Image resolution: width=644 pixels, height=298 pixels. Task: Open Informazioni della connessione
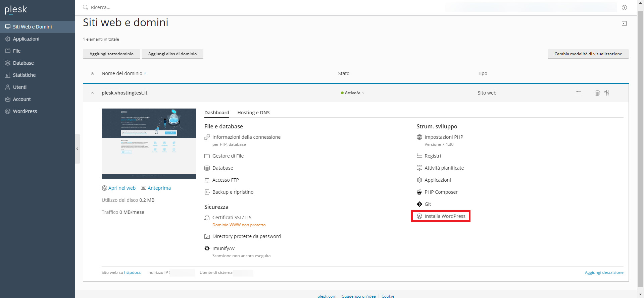coord(246,137)
